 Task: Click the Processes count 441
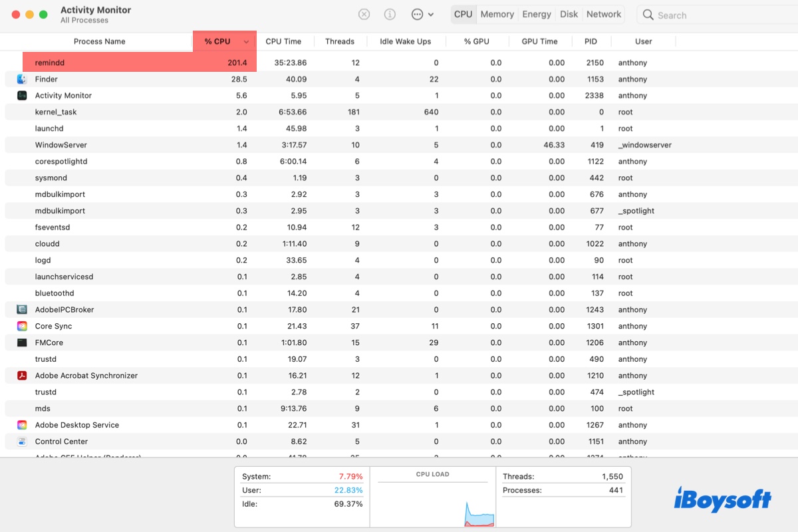pos(616,490)
